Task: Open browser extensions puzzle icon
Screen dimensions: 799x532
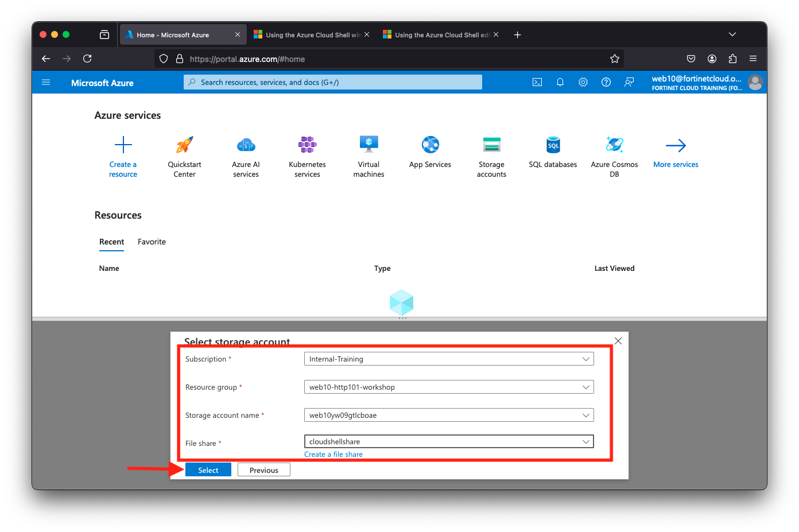Action: tap(732, 59)
